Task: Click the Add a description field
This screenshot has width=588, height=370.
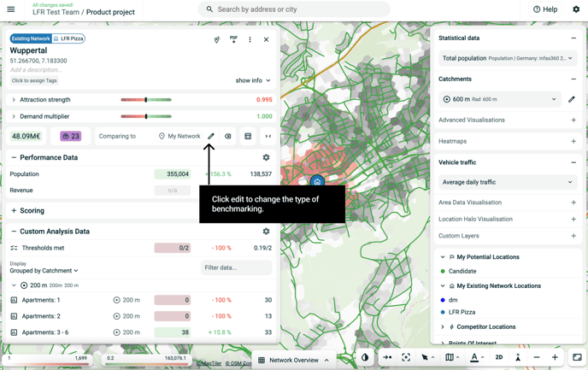Action: click(36, 70)
